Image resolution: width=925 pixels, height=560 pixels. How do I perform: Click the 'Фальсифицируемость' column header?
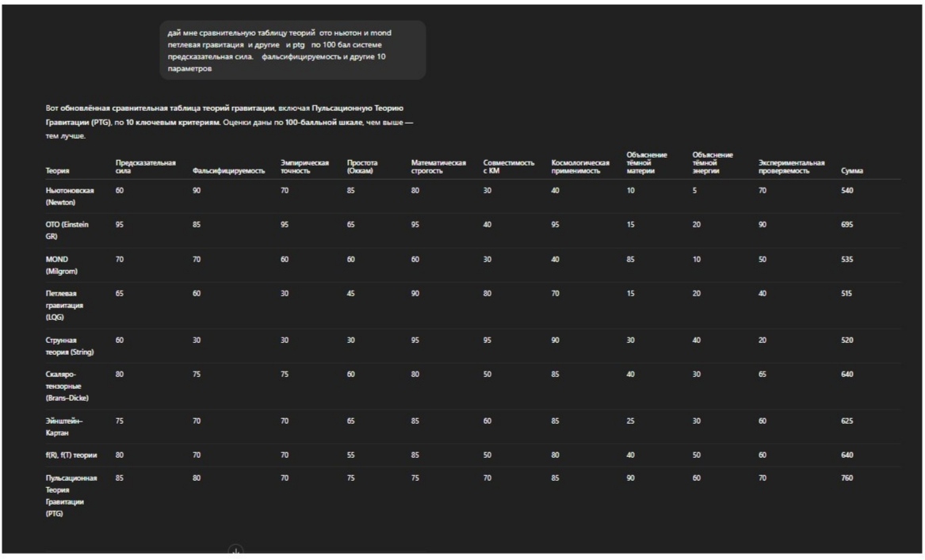click(228, 171)
